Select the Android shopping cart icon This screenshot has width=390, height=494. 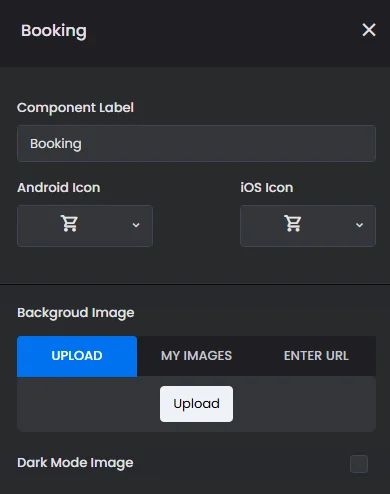(69, 223)
